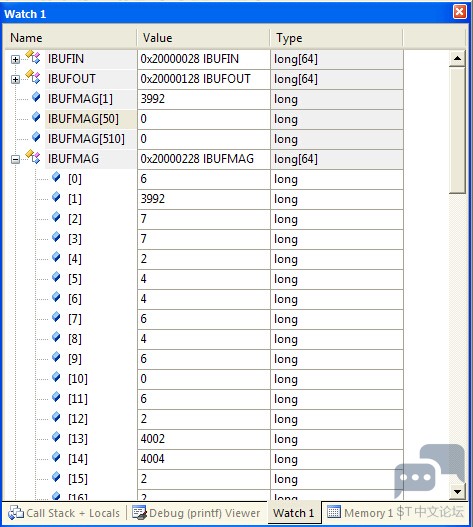Viewport: 473px width, 527px height.
Task: Open the Debug (printf) Viewer tab
Action: point(196,513)
